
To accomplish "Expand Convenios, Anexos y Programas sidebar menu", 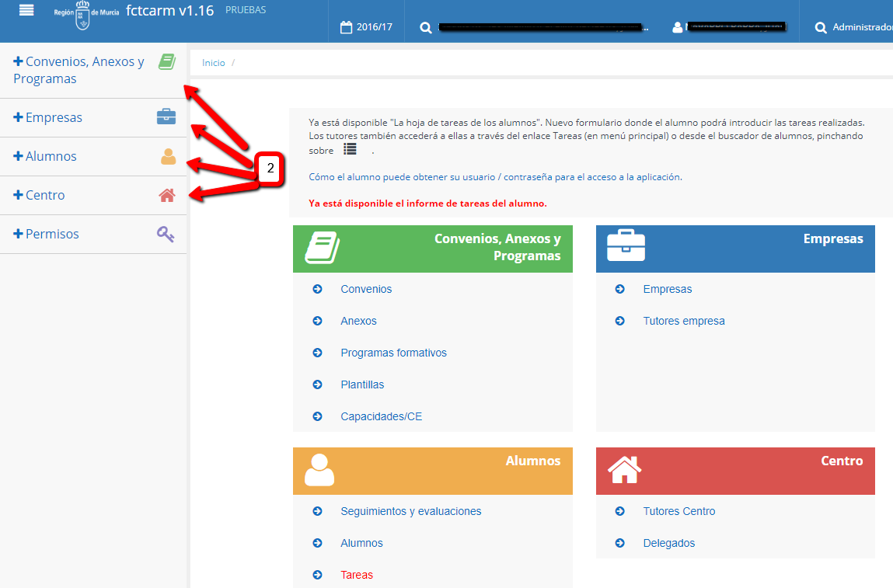I will point(78,70).
